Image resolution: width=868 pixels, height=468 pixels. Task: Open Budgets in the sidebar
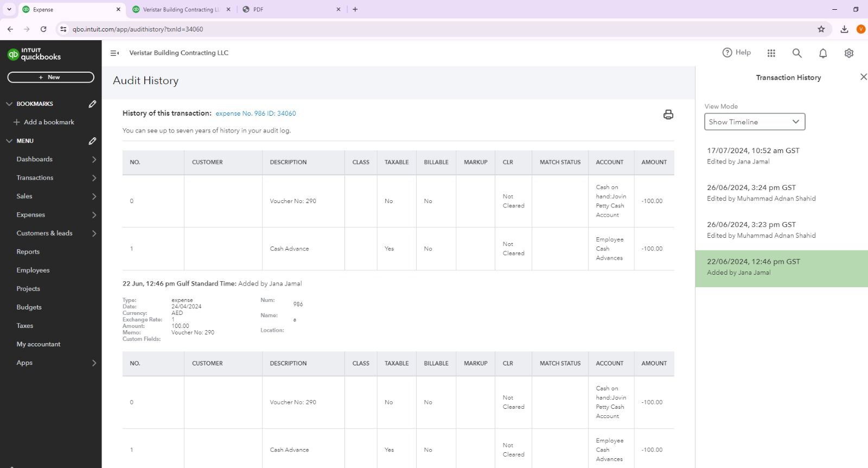(29, 307)
